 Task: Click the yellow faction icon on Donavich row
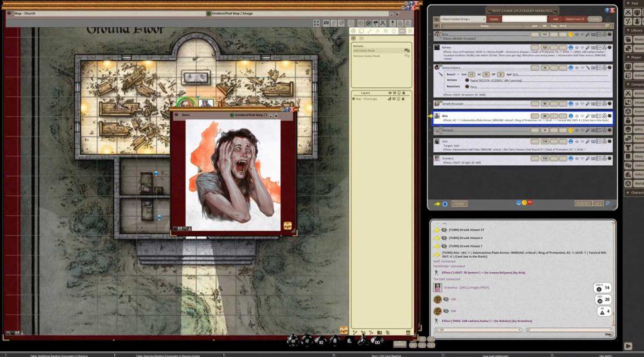pyautogui.click(x=570, y=131)
